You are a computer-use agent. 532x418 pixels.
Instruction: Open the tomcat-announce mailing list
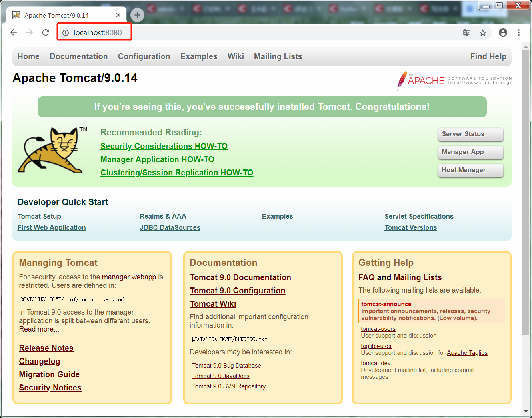pos(386,304)
